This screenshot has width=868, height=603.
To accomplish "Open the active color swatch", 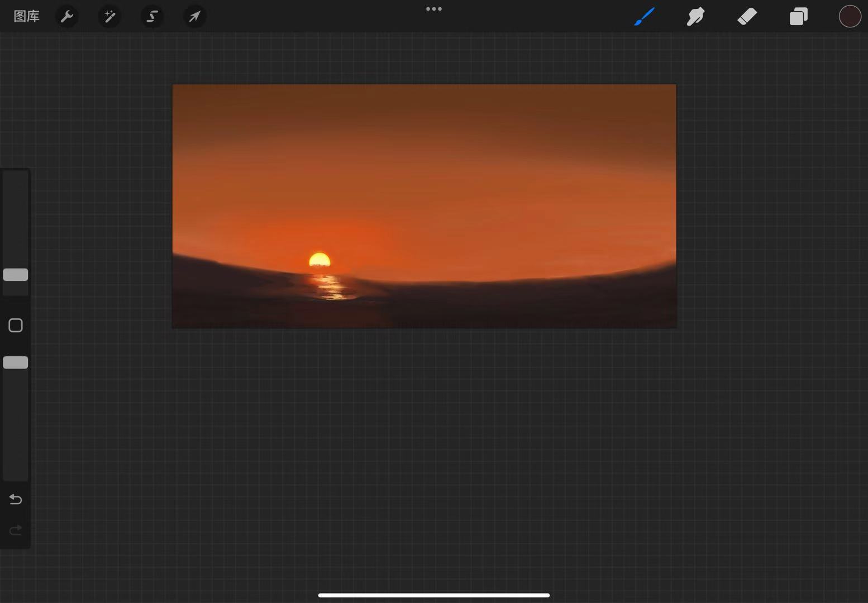I will pos(850,16).
